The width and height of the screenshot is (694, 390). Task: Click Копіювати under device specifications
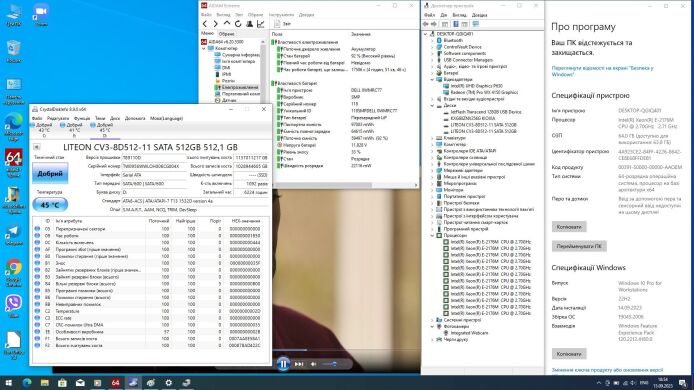[x=569, y=227]
